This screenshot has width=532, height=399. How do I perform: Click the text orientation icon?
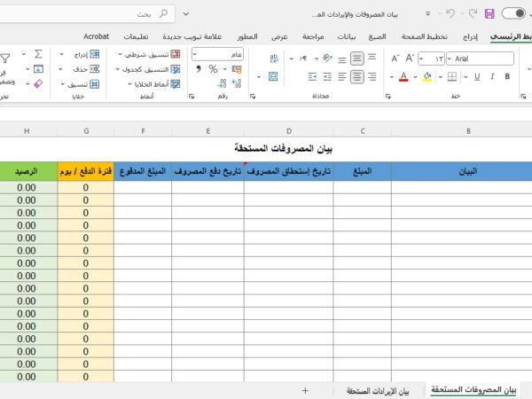(x=327, y=59)
